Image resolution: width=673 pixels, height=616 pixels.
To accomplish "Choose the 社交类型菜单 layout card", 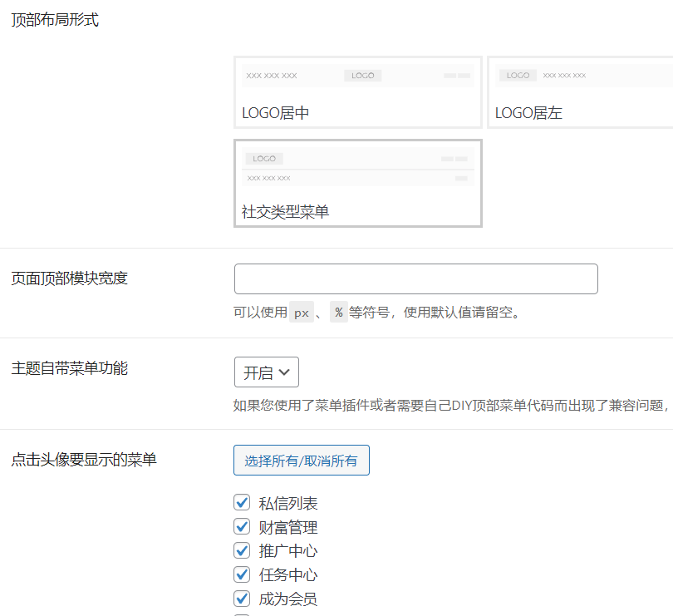I will pyautogui.click(x=358, y=184).
